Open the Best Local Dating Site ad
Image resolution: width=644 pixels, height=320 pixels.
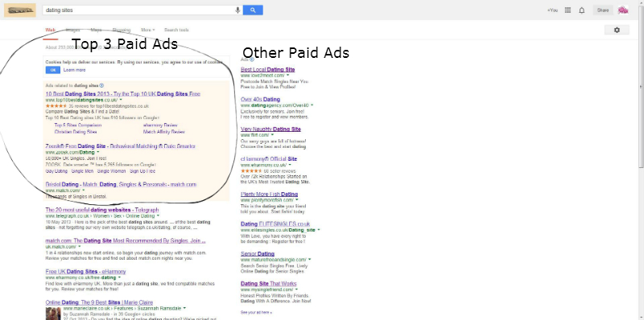[268, 70]
